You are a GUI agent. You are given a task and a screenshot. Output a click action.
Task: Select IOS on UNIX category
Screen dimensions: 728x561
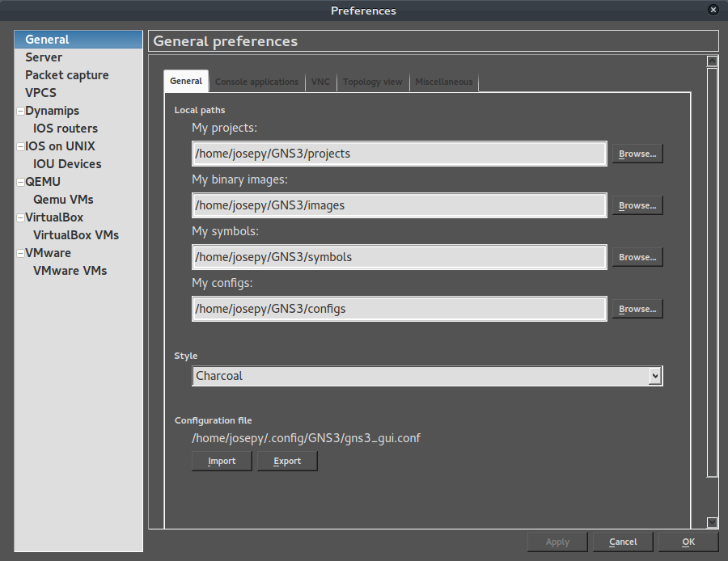tap(60, 146)
